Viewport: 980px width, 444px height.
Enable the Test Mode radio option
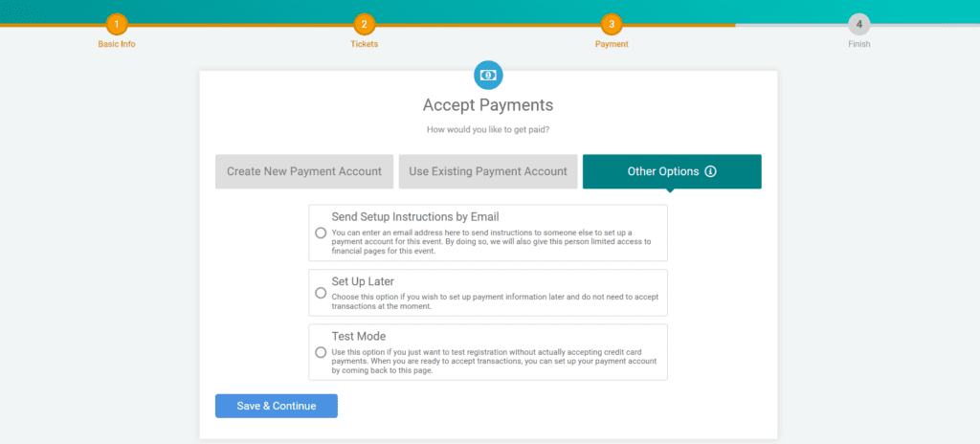coord(321,352)
